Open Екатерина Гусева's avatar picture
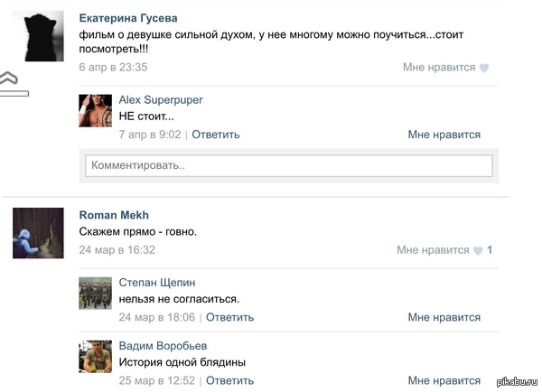Image resolution: width=542 pixels, height=392 pixels. [x=43, y=36]
